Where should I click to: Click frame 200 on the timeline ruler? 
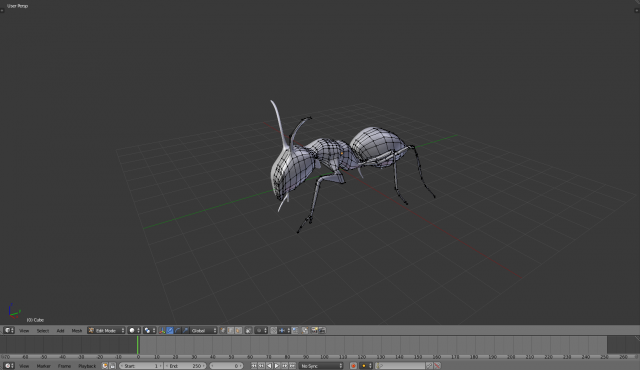511,357
